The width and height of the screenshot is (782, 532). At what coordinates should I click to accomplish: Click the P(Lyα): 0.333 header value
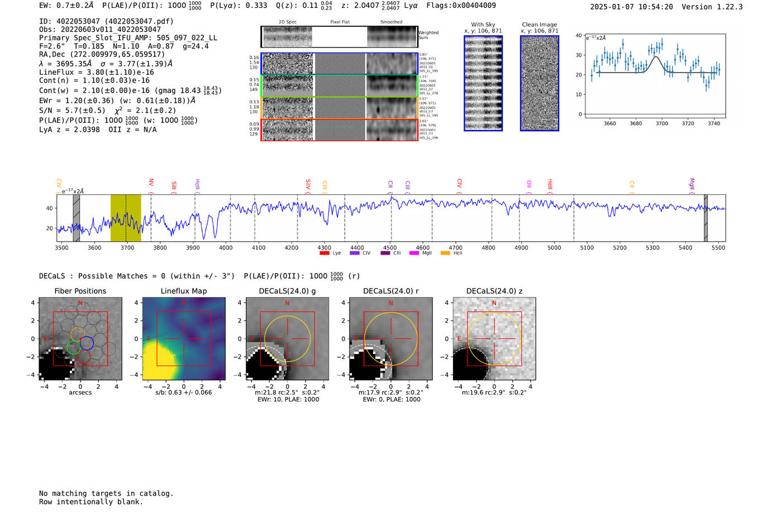tap(239, 6)
